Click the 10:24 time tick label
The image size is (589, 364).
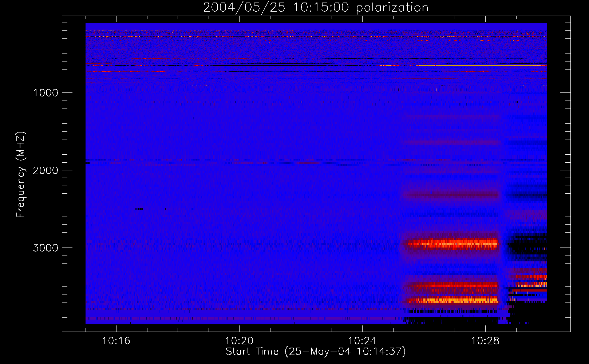[362, 341]
